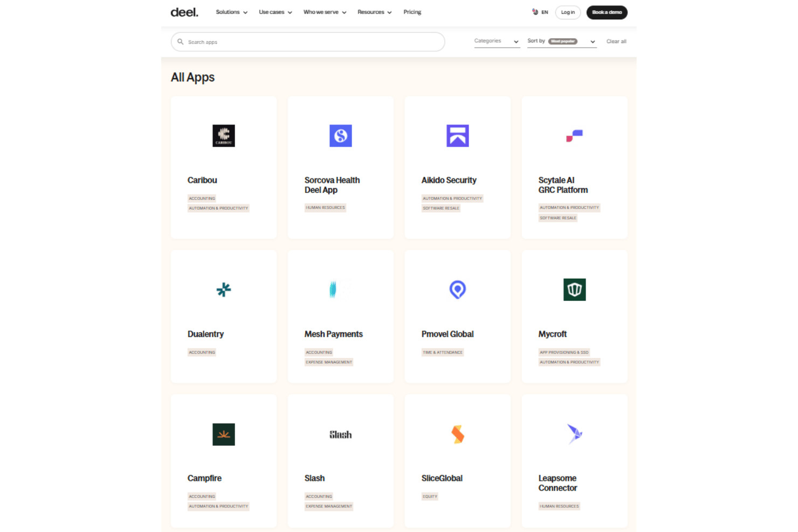The image size is (798, 532).
Task: Click Pmovel's Time & Attendance tag
Action: [443, 353]
